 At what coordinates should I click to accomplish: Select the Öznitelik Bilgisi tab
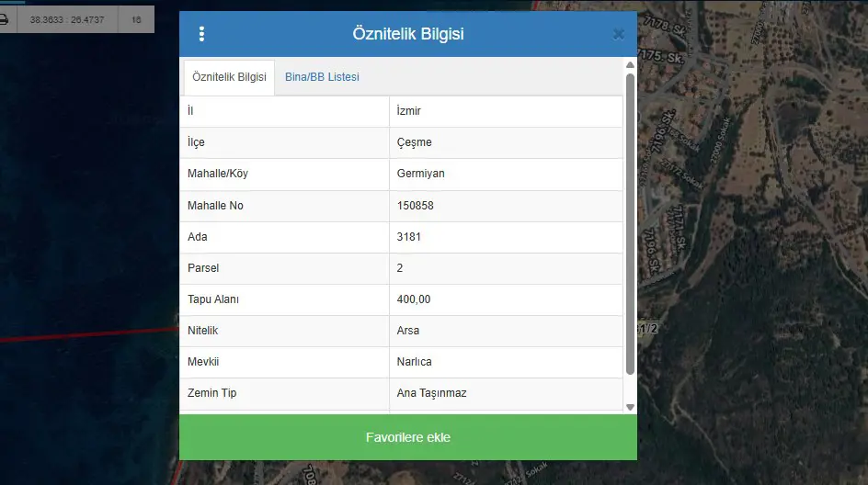pyautogui.click(x=229, y=77)
